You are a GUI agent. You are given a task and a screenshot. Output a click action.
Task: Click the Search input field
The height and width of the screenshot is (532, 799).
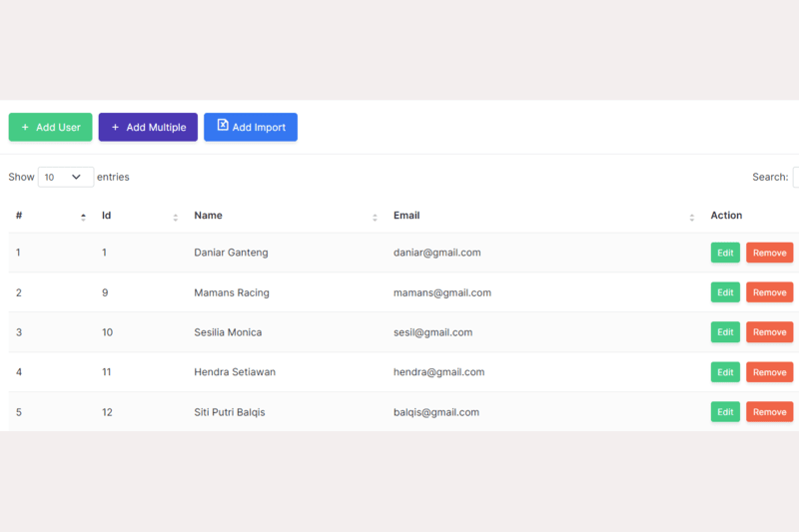pyautogui.click(x=795, y=177)
